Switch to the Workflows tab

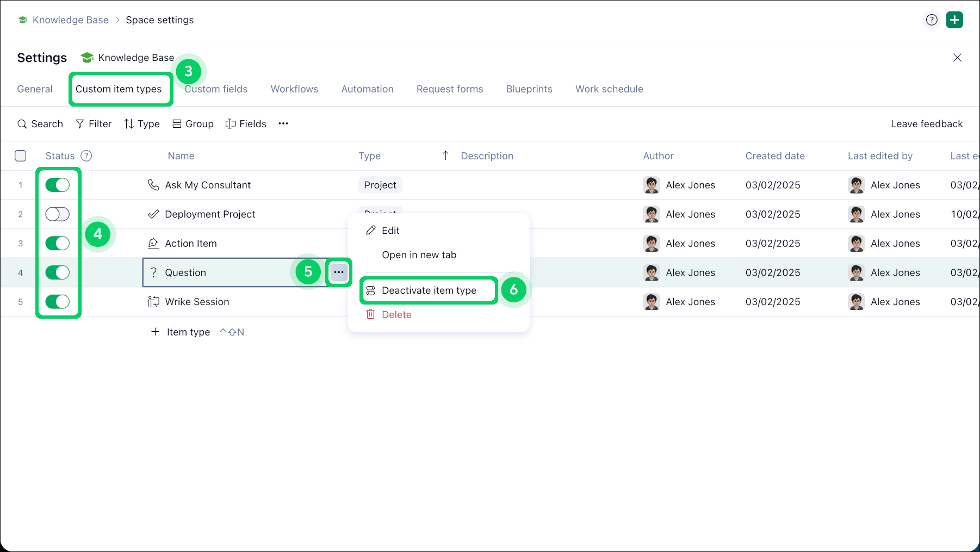click(x=294, y=89)
